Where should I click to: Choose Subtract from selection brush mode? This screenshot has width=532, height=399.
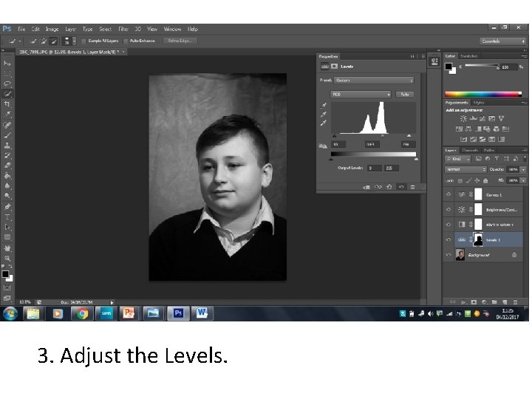53,41
